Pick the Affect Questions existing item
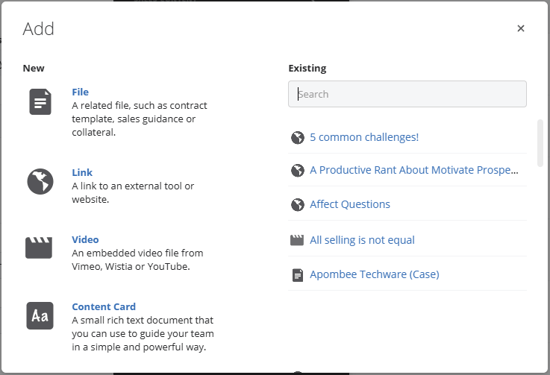The width and height of the screenshot is (550, 375). click(350, 204)
